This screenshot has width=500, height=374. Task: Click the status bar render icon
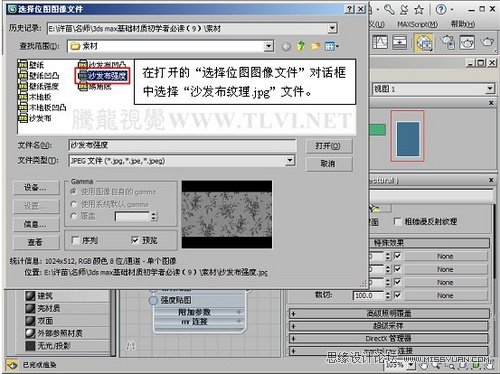(12, 365)
